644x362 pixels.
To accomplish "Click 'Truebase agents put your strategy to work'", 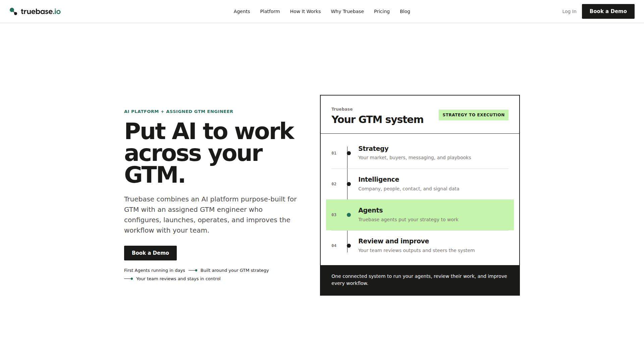I will coord(408,220).
